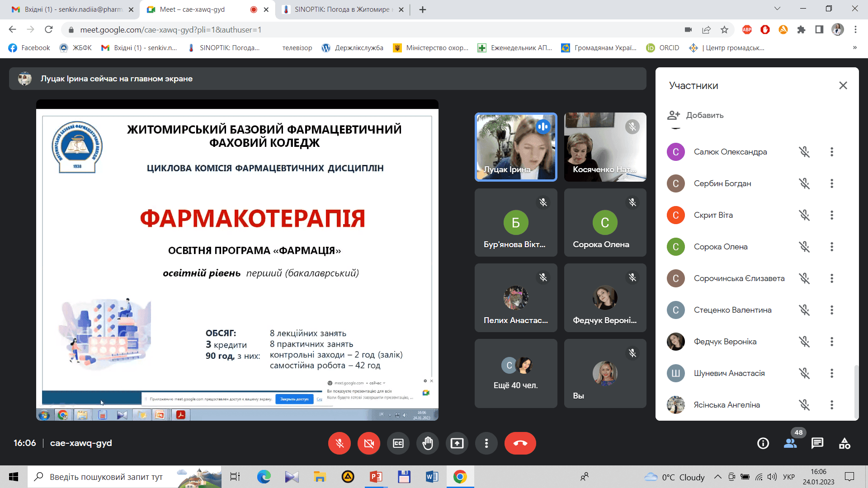
Task: Open more actions for Стеценко Валентина
Action: point(832,310)
